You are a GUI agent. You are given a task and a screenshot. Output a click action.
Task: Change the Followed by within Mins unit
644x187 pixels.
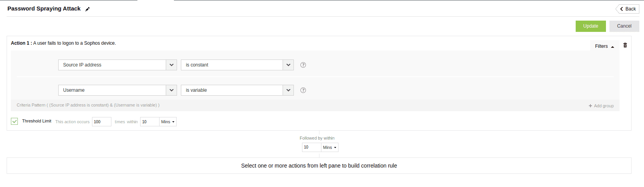(x=330, y=147)
